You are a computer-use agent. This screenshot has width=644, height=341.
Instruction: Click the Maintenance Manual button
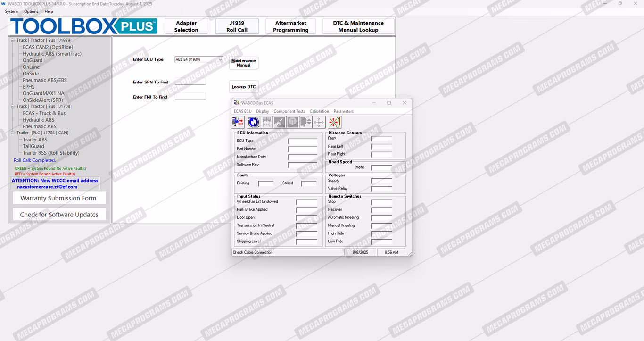244,63
